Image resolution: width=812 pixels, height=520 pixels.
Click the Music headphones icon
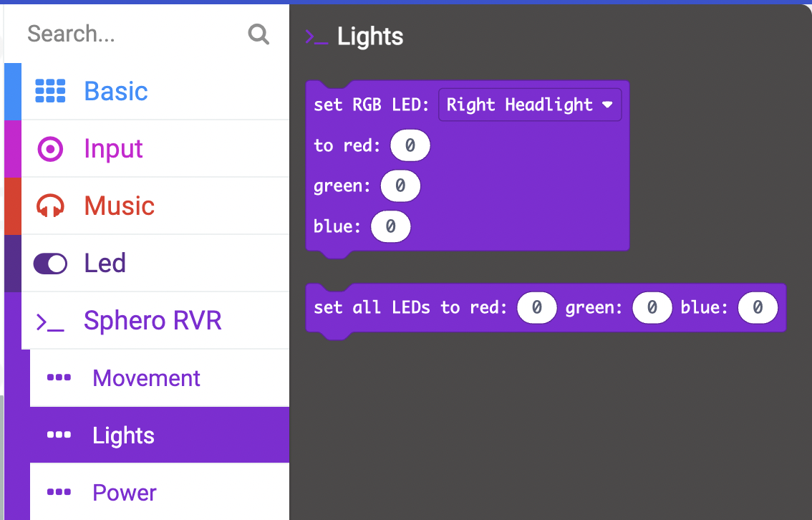49,205
